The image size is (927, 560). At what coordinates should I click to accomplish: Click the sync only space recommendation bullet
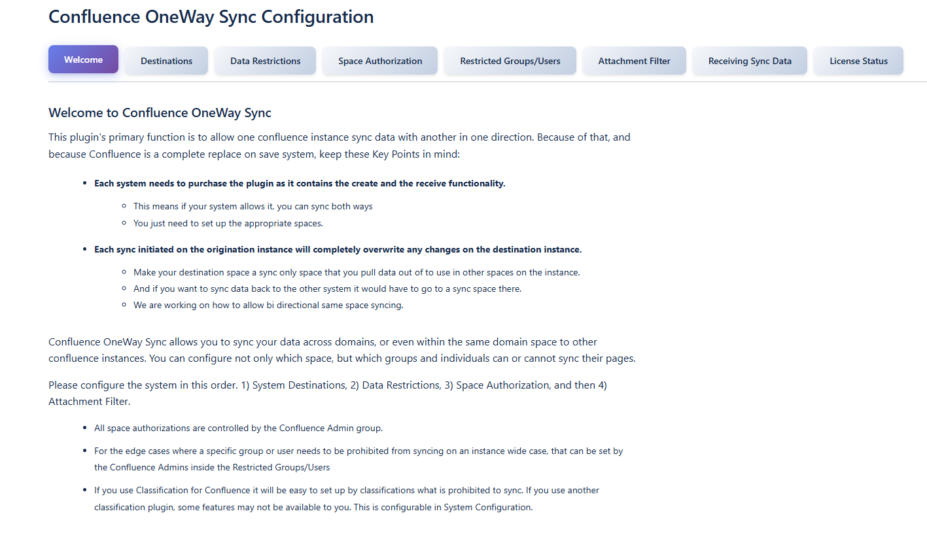[357, 272]
